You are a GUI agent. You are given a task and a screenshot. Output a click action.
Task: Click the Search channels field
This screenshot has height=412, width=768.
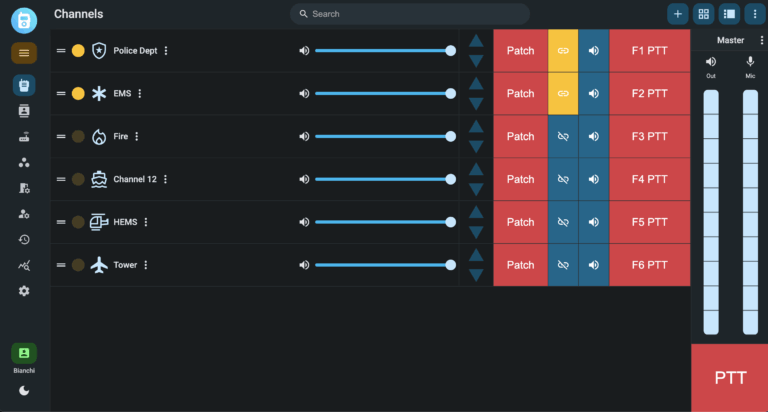click(410, 14)
